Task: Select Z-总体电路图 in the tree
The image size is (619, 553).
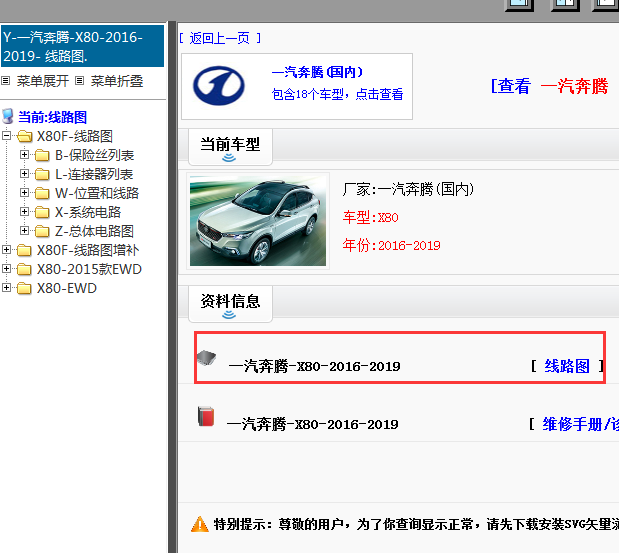Action: pyautogui.click(x=94, y=231)
